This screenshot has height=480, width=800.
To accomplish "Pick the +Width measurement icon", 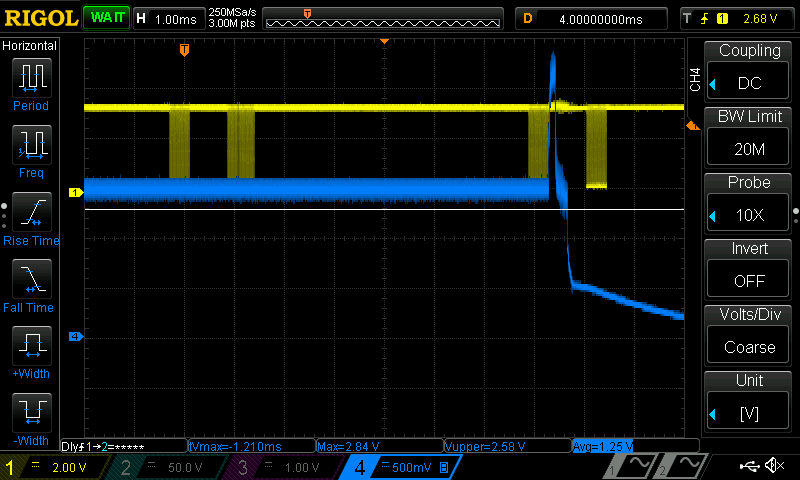I will pyautogui.click(x=31, y=351).
